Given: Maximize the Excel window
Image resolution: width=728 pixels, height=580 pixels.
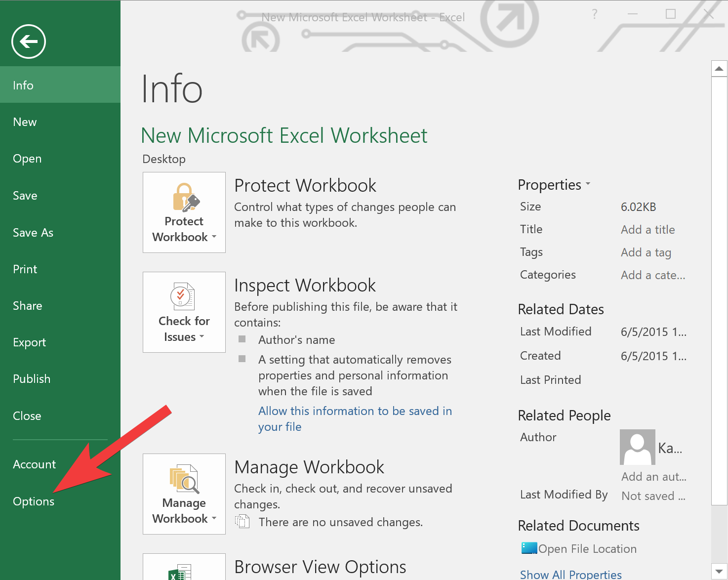Looking at the screenshot, I should (671, 14).
